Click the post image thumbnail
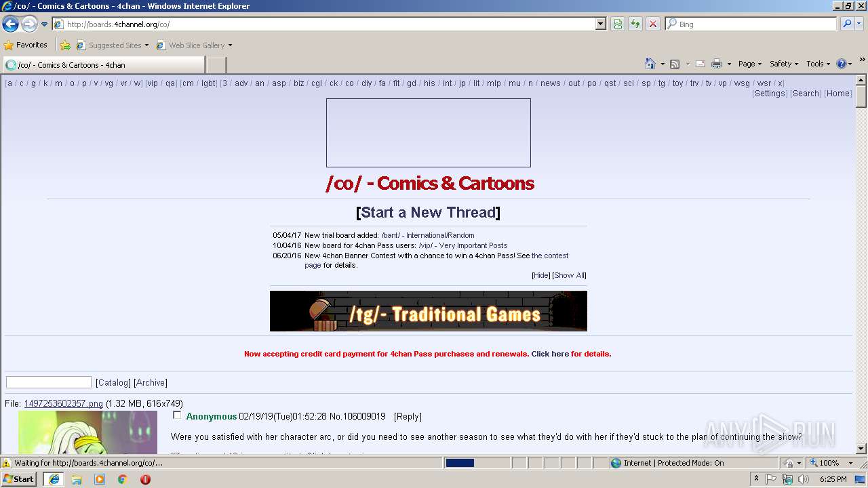 tap(87, 432)
